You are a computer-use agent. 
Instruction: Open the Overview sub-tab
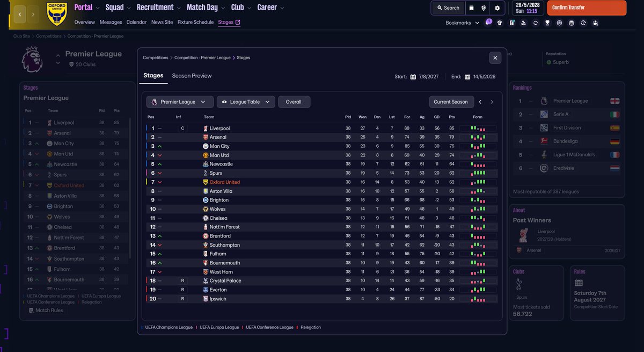tap(85, 23)
